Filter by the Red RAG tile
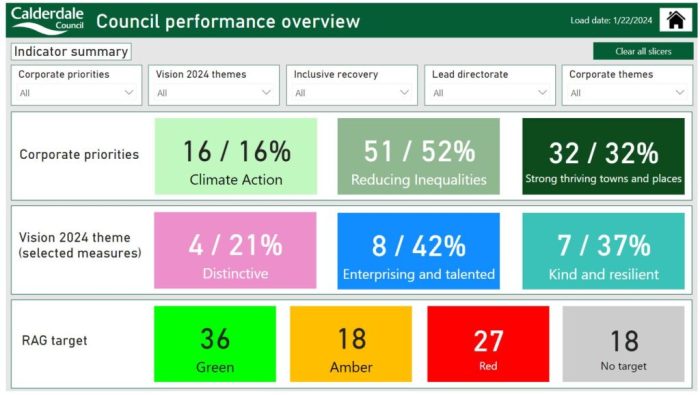The image size is (700, 395). coord(488,344)
